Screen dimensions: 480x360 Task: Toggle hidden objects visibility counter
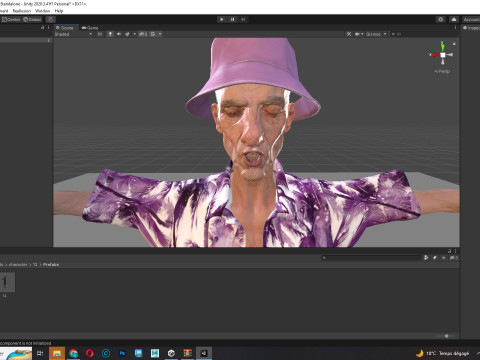point(143,34)
